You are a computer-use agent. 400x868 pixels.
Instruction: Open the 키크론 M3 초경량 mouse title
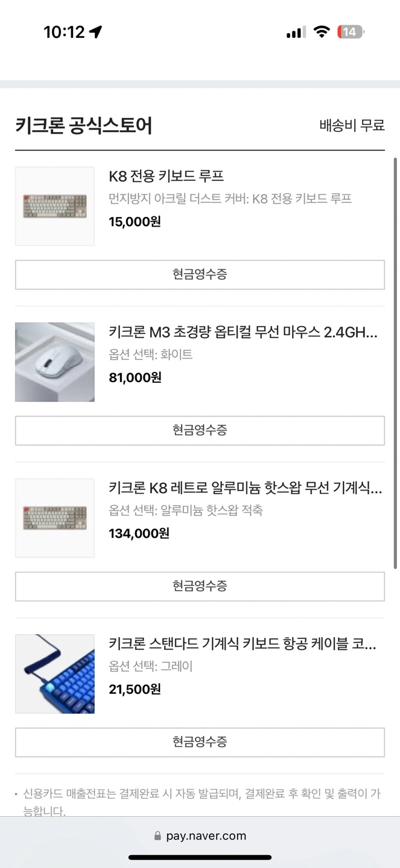click(243, 332)
